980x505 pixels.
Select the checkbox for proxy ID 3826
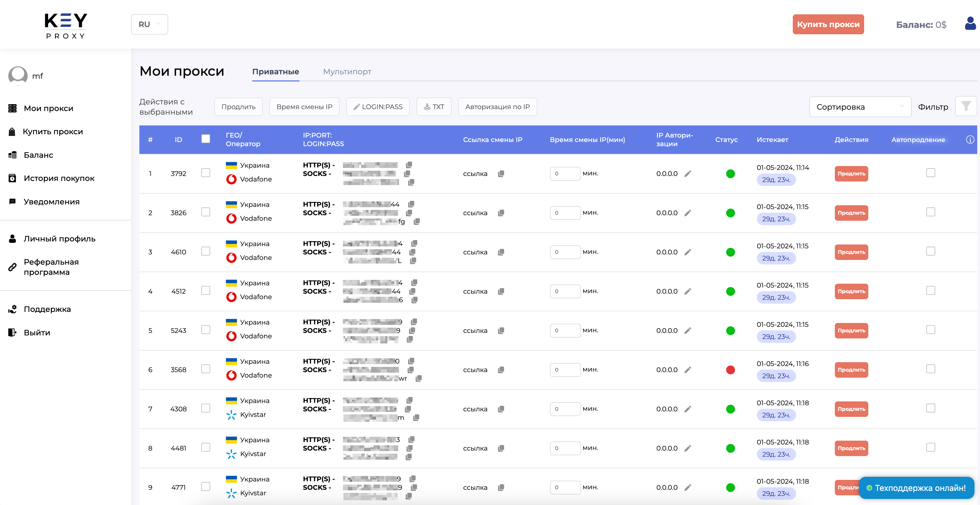pos(205,212)
